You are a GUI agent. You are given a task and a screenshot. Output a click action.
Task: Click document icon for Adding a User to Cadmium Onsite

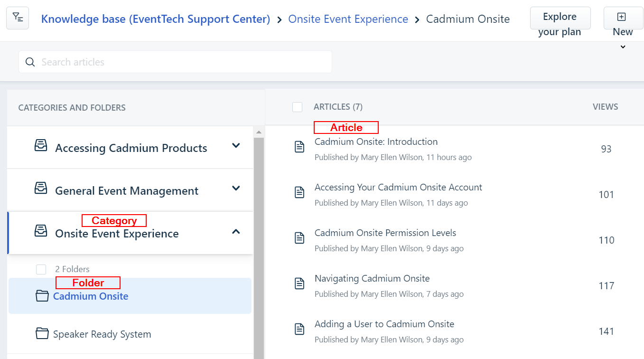pyautogui.click(x=299, y=329)
